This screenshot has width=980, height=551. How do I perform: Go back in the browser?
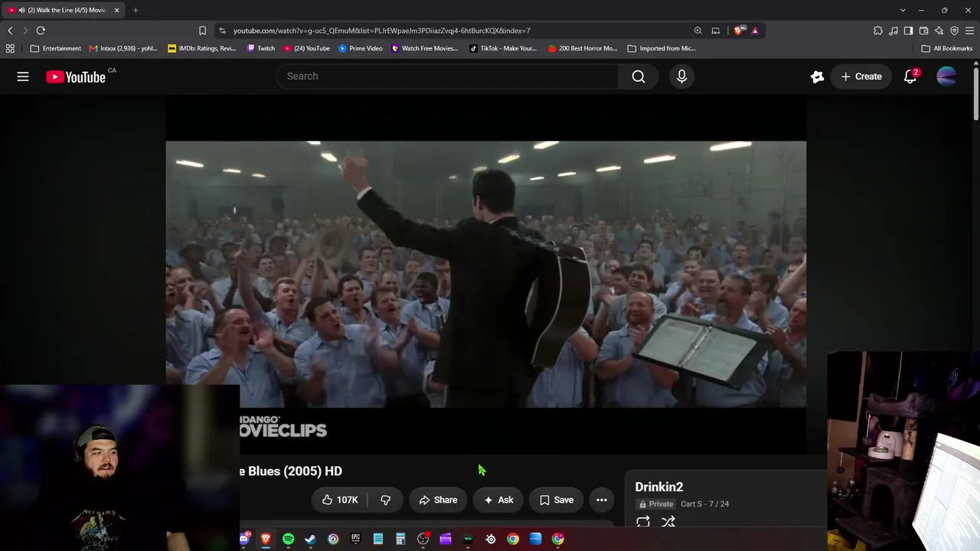(x=10, y=31)
